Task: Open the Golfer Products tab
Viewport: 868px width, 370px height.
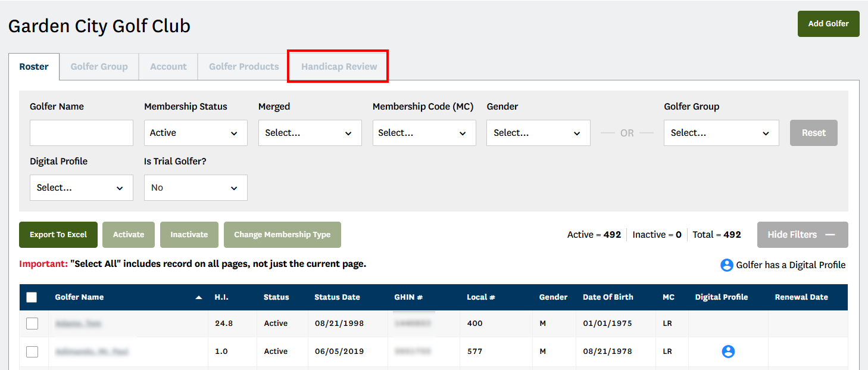Action: (243, 67)
